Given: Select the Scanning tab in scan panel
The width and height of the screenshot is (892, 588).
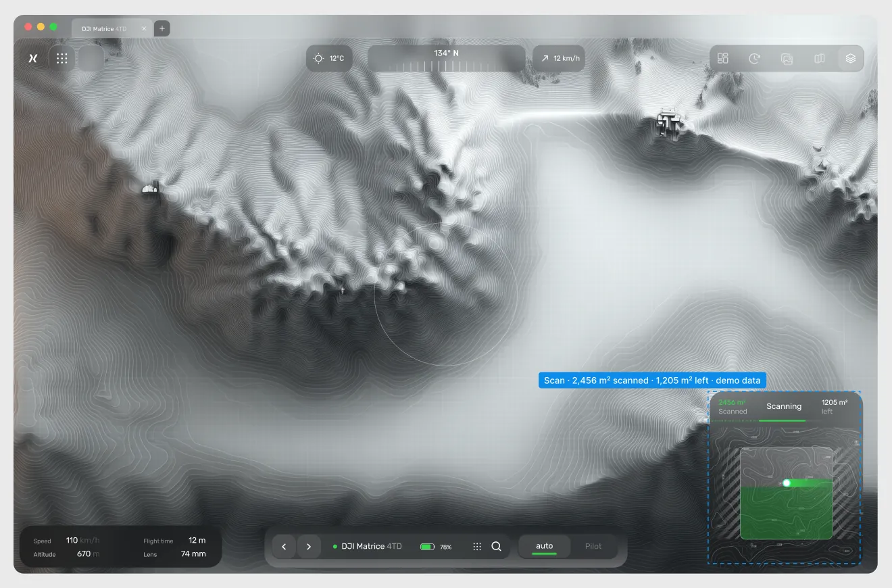Looking at the screenshot, I should (783, 406).
